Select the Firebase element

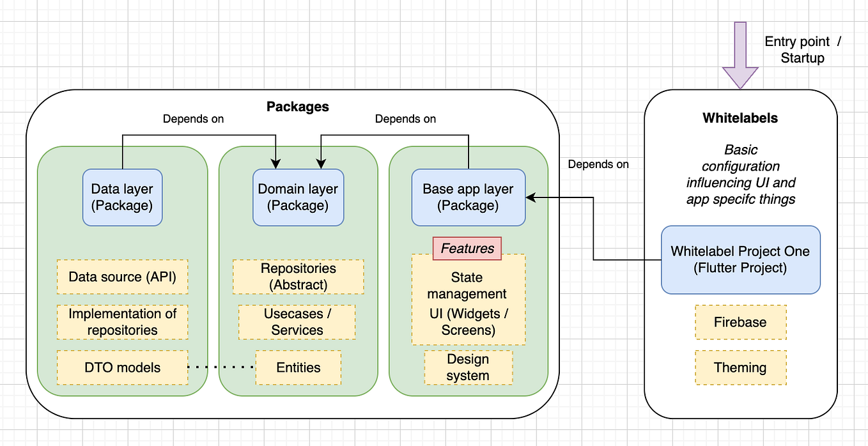tap(740, 322)
